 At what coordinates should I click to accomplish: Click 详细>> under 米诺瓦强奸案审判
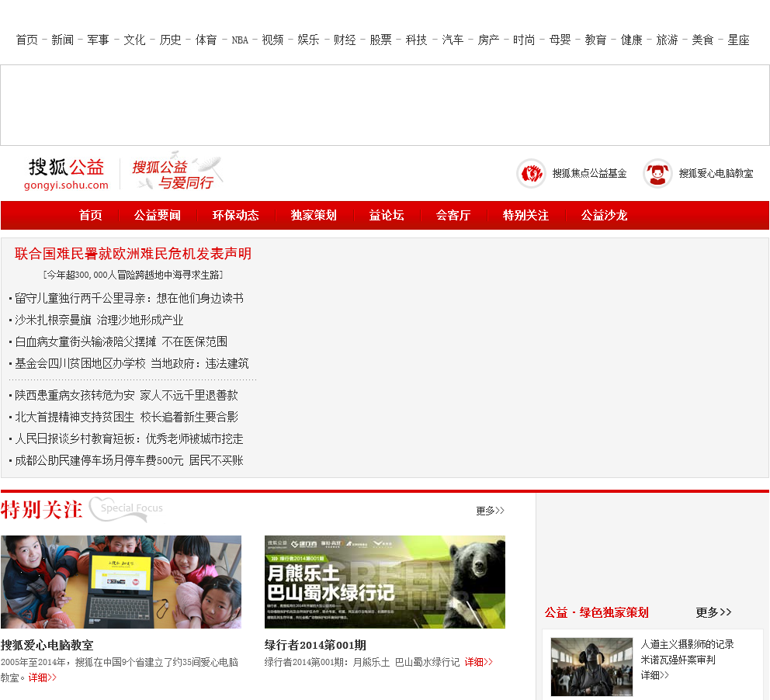click(x=654, y=675)
